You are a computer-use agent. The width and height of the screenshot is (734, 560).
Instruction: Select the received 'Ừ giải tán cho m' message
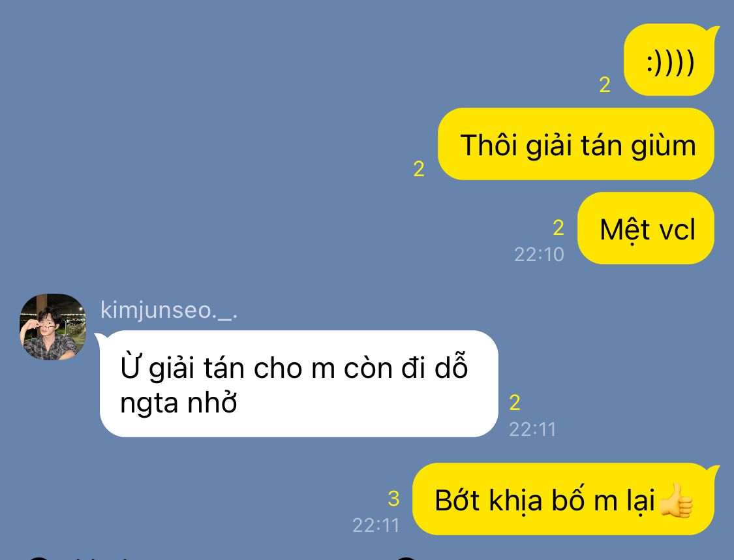(299, 384)
